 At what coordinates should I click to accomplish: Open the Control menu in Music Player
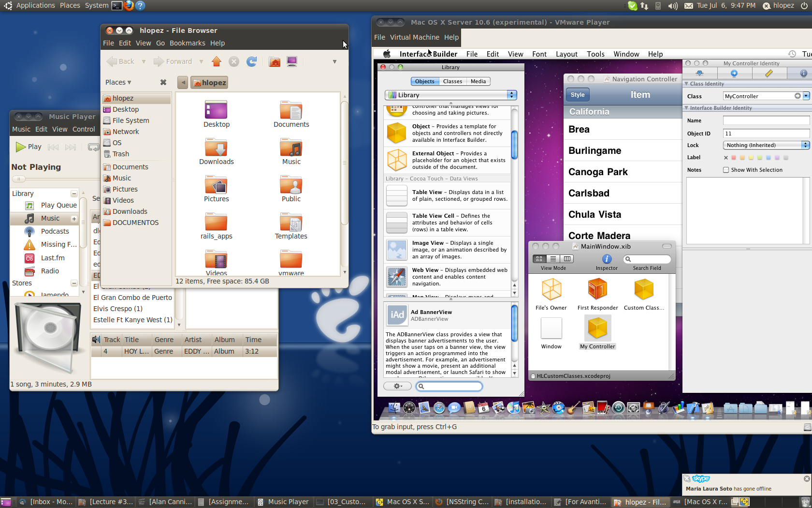(84, 129)
